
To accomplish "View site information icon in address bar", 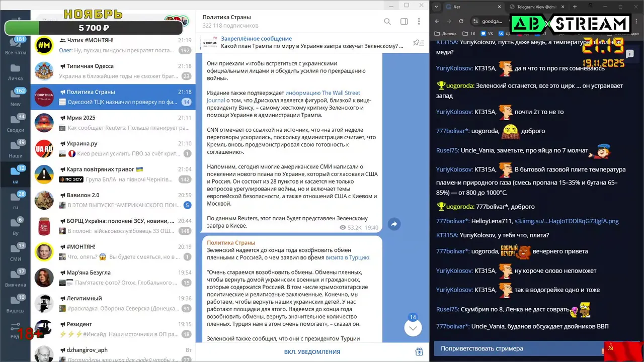I will 475,21.
